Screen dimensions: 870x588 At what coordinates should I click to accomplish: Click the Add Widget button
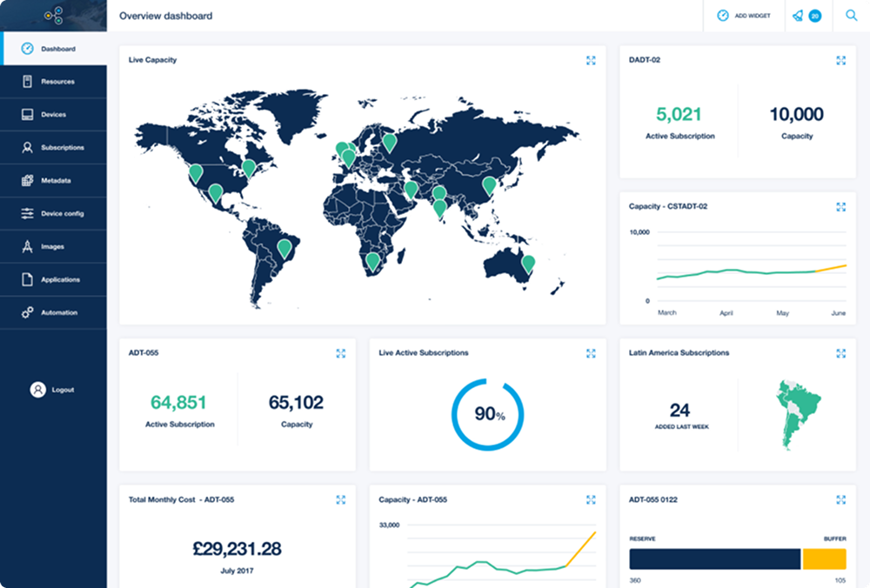point(744,16)
